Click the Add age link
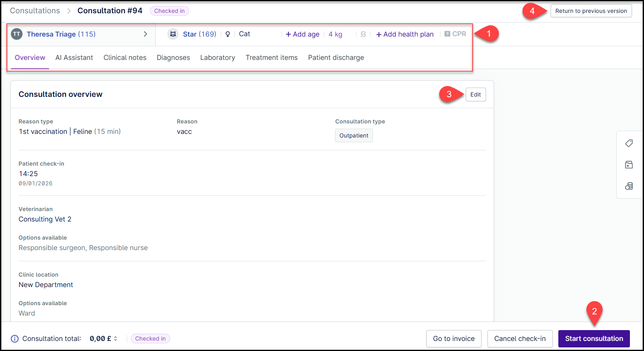644x351 pixels. coord(302,34)
